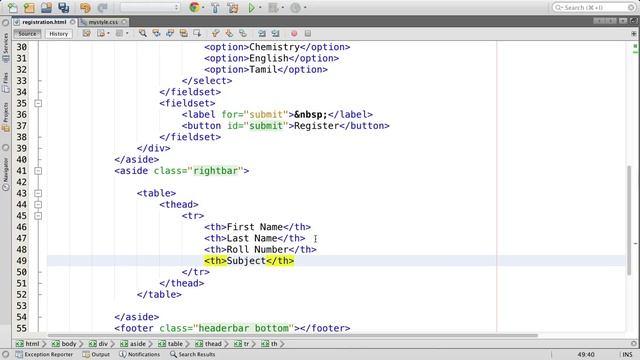
Task: Click the Redo toolbar icon
Action: click(x=102, y=7)
